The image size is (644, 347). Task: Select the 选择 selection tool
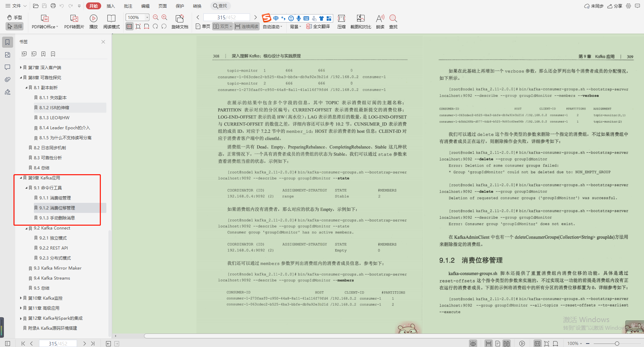(15, 26)
